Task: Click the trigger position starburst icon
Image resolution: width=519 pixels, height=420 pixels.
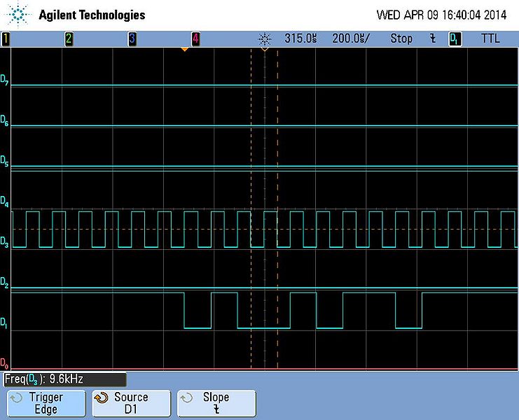Action: 265,39
